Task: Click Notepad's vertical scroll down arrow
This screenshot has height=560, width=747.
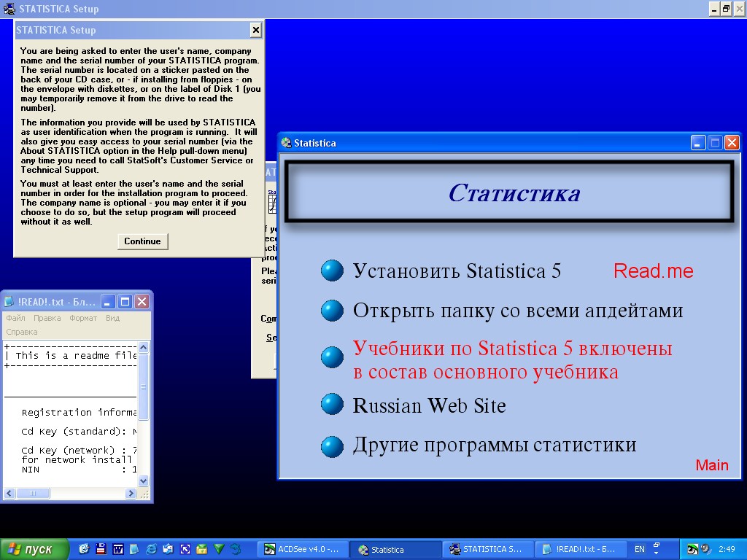Action: 144,481
